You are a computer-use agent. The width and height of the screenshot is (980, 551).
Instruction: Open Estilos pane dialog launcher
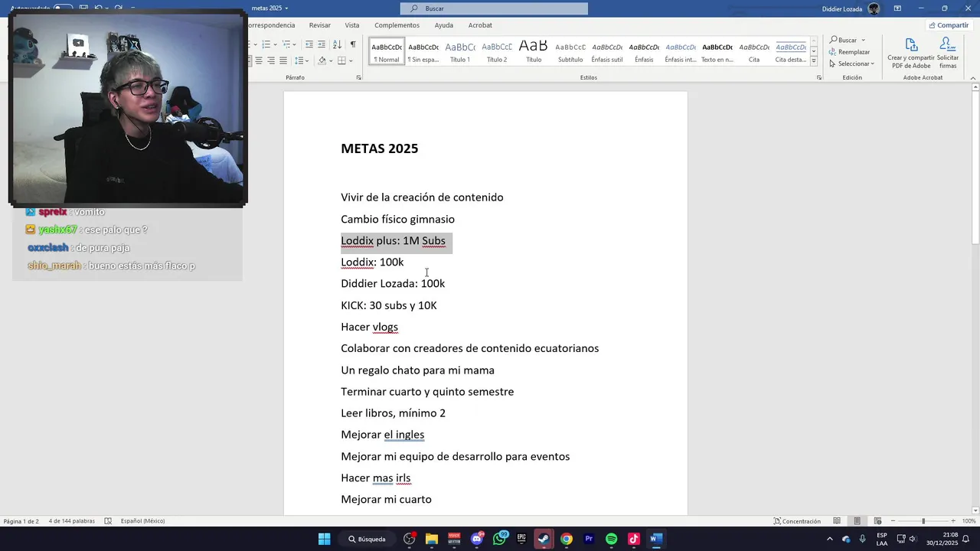pos(818,77)
